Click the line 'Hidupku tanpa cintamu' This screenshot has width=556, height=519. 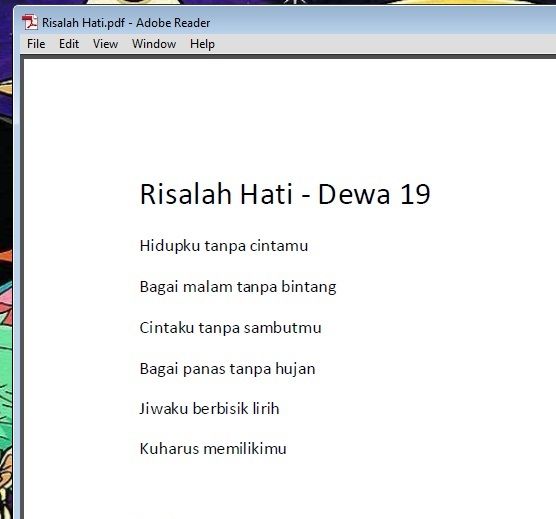click(x=224, y=246)
